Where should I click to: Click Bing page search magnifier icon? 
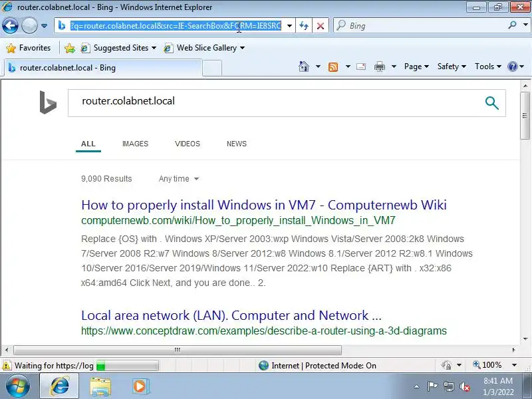(x=491, y=103)
